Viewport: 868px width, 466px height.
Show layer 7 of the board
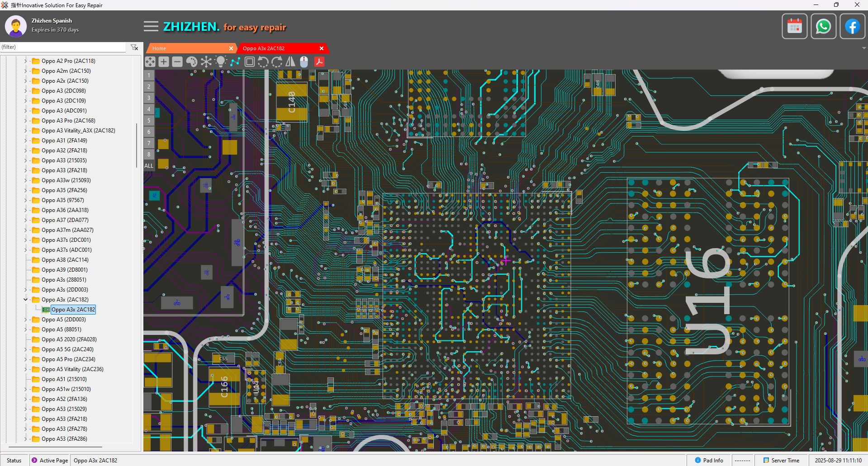click(x=149, y=143)
